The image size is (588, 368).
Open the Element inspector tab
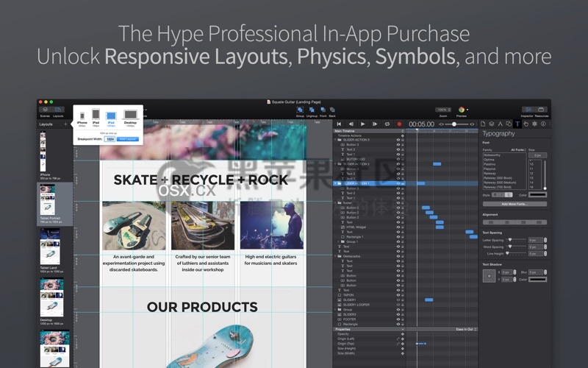point(509,124)
